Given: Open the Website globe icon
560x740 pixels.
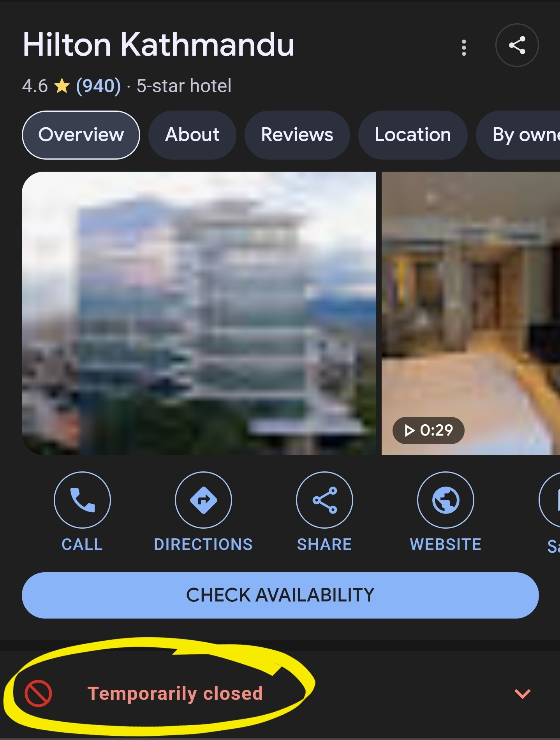Looking at the screenshot, I should coord(446,500).
